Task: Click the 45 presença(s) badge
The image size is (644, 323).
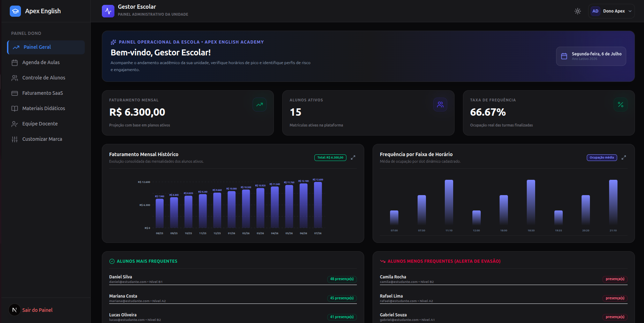Action: click(x=342, y=298)
